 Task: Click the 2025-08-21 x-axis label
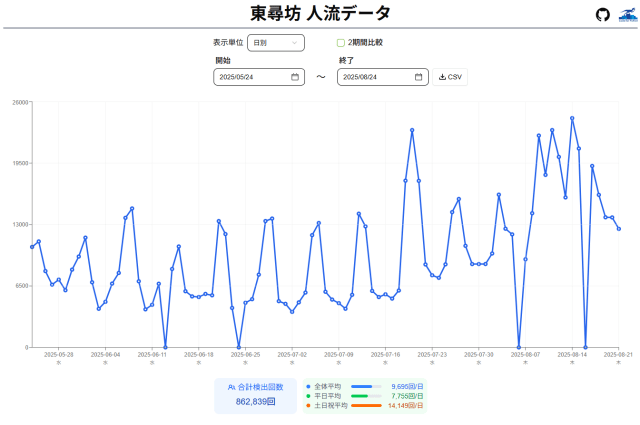[x=618, y=355]
